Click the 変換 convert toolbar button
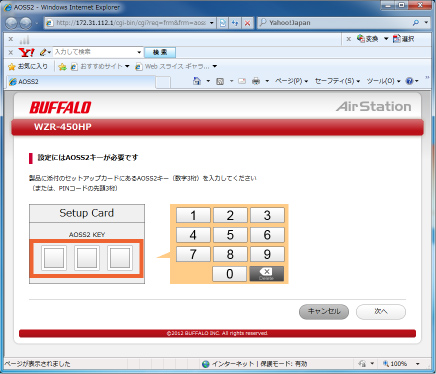This screenshot has height=374, width=436. [367, 39]
